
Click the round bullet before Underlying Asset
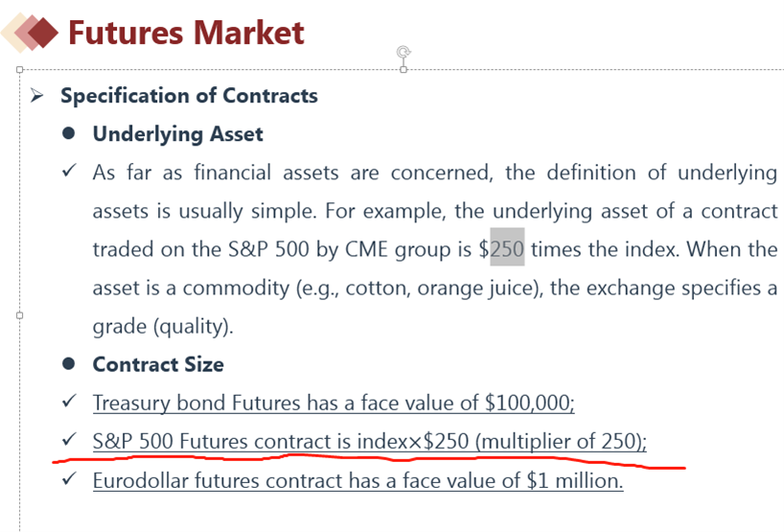coord(68,133)
